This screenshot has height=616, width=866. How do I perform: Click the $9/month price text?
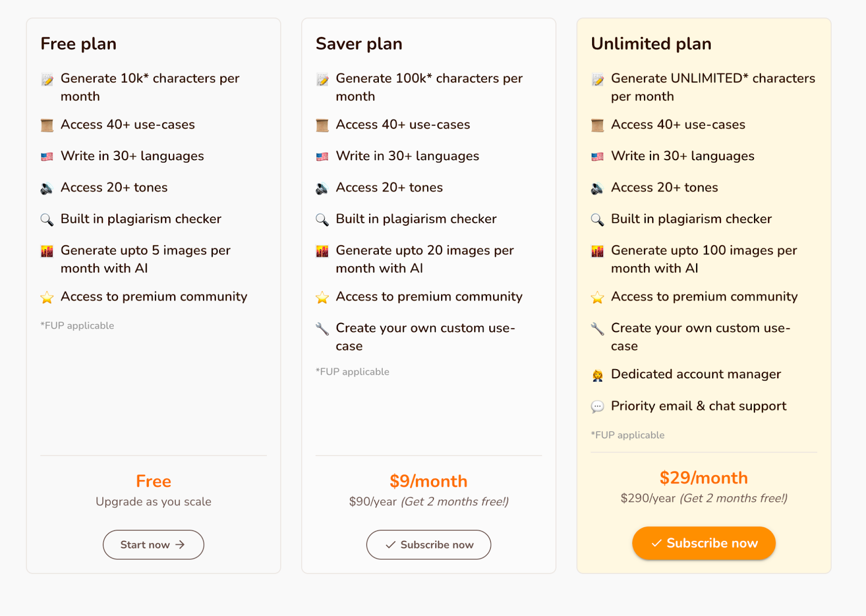[x=429, y=481]
